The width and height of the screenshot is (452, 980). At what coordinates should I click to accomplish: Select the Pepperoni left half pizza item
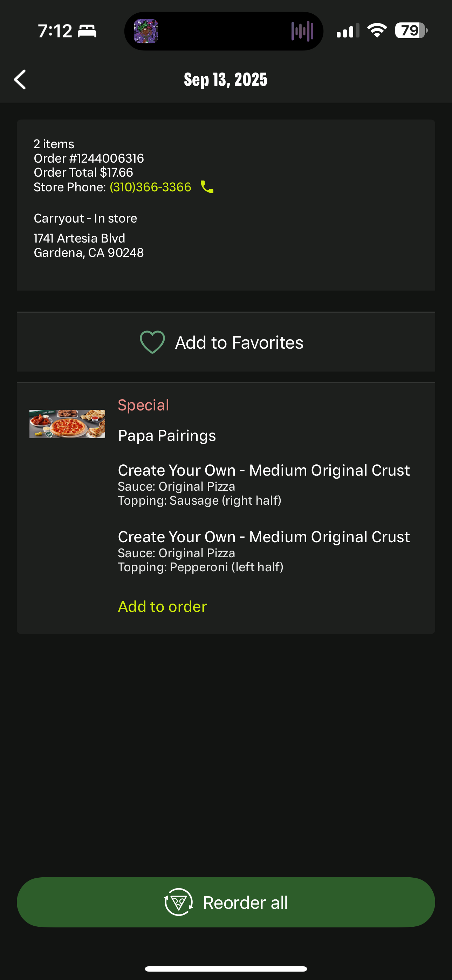click(x=263, y=551)
